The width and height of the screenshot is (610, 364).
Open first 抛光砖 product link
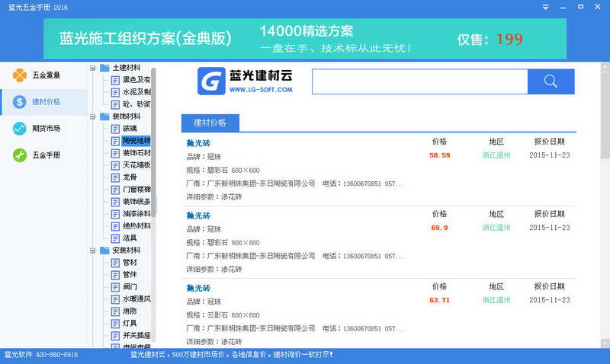[198, 142]
